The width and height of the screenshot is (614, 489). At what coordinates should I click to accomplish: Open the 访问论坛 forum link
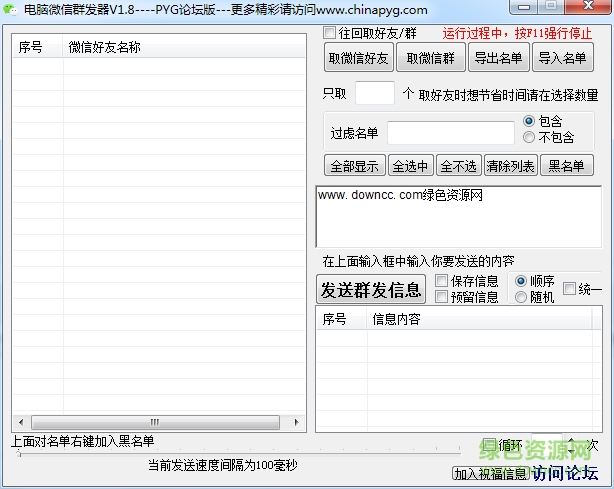[x=565, y=473]
